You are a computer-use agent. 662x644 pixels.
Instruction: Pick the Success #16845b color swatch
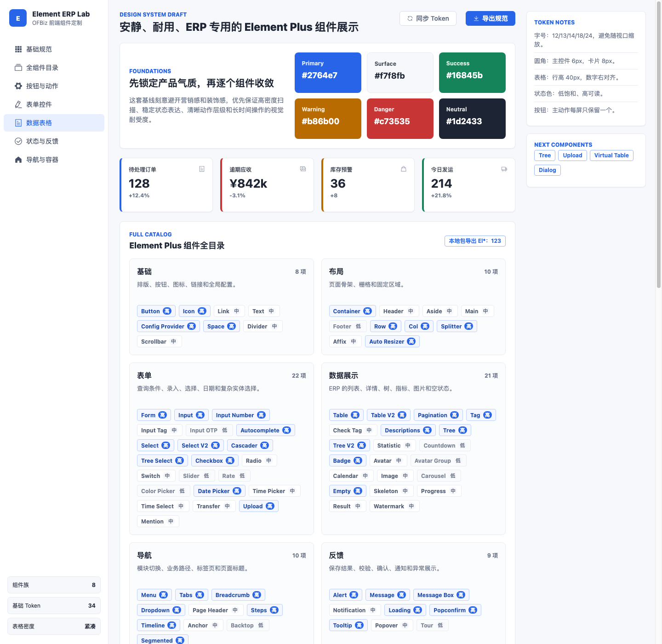472,73
